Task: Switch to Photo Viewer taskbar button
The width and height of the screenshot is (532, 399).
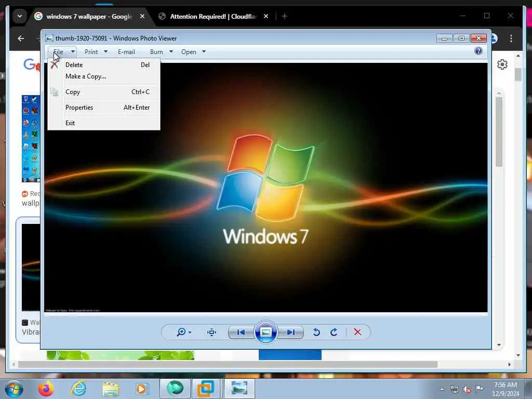Action: 239,389
